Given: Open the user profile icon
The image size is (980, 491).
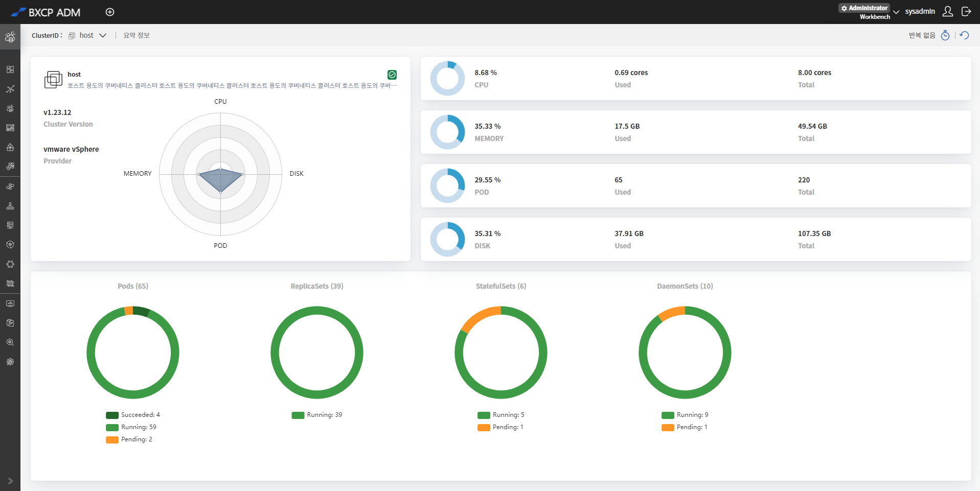Looking at the screenshot, I should pyautogui.click(x=947, y=11).
